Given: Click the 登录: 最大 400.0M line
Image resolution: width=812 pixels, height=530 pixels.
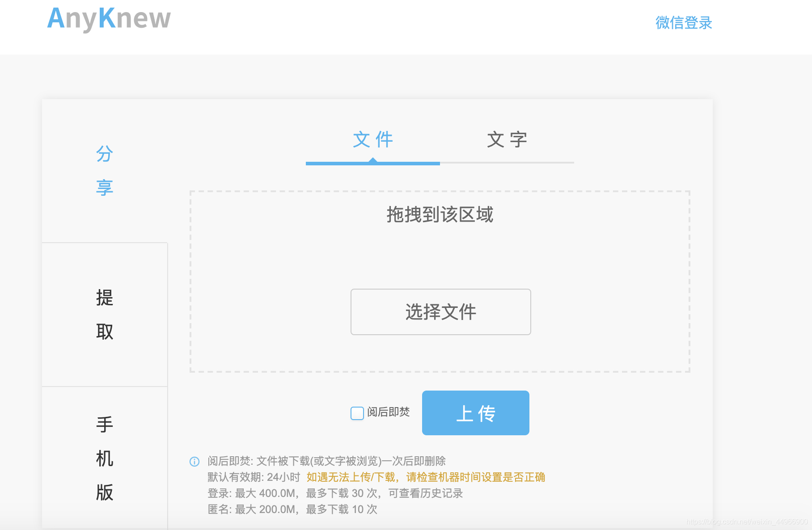Looking at the screenshot, I should tap(335, 493).
